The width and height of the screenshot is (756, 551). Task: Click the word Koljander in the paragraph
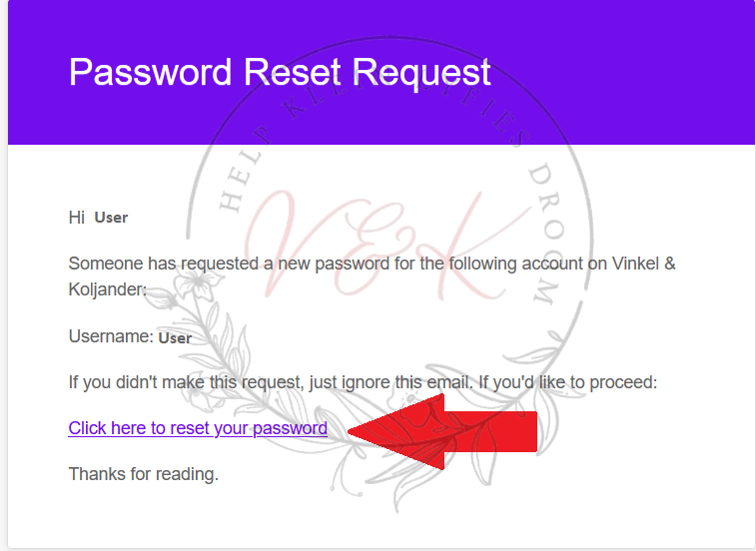107,289
